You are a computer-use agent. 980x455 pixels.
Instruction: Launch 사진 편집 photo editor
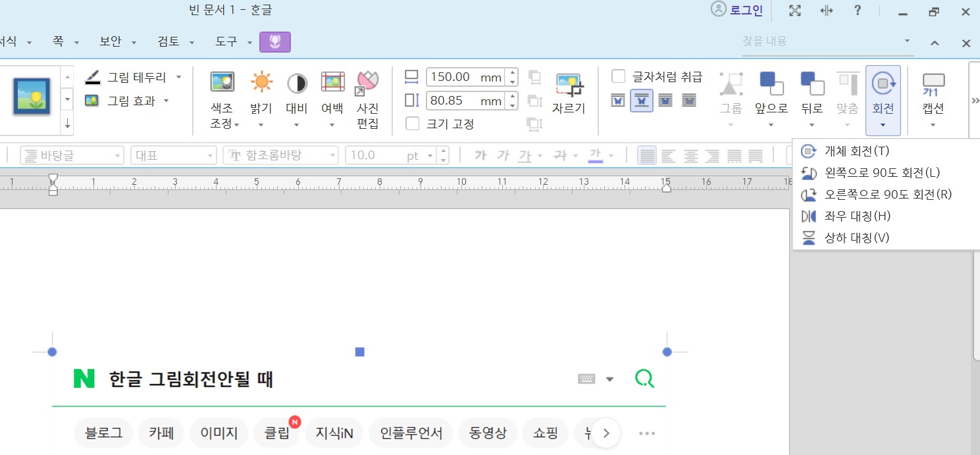(x=367, y=99)
